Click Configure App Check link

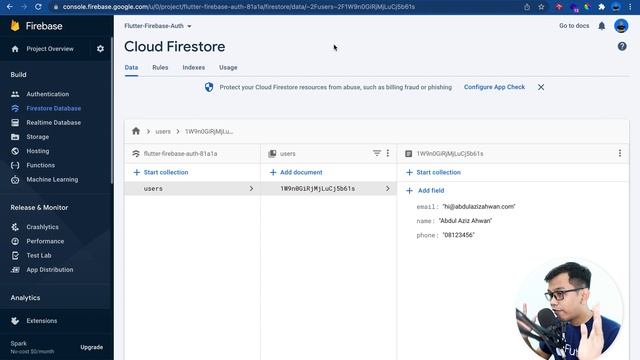click(494, 87)
